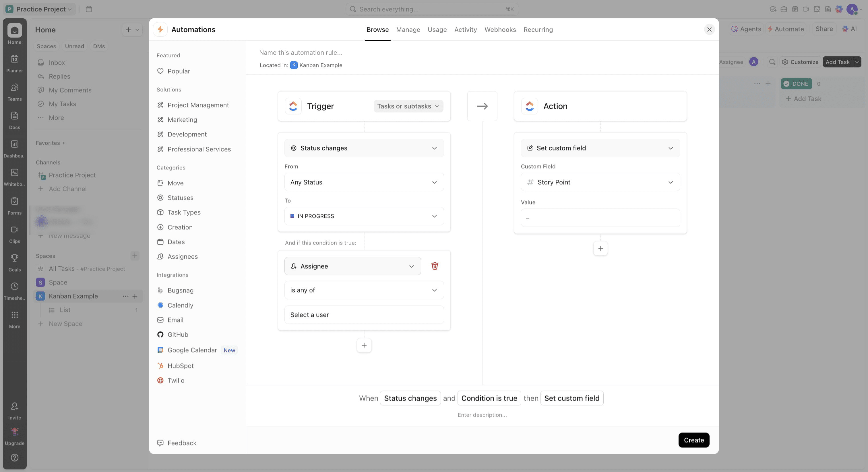
Task: Open Goals in the left sidebar
Action: click(x=14, y=263)
